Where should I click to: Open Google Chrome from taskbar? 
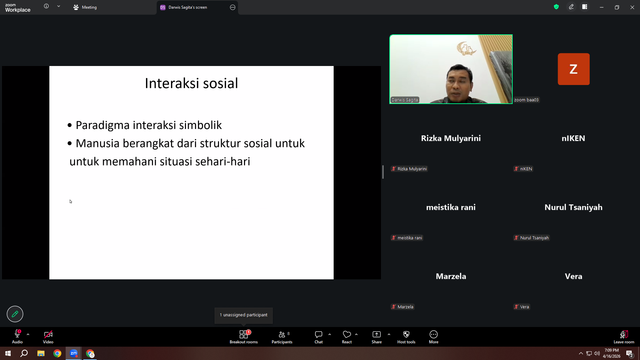click(57, 353)
